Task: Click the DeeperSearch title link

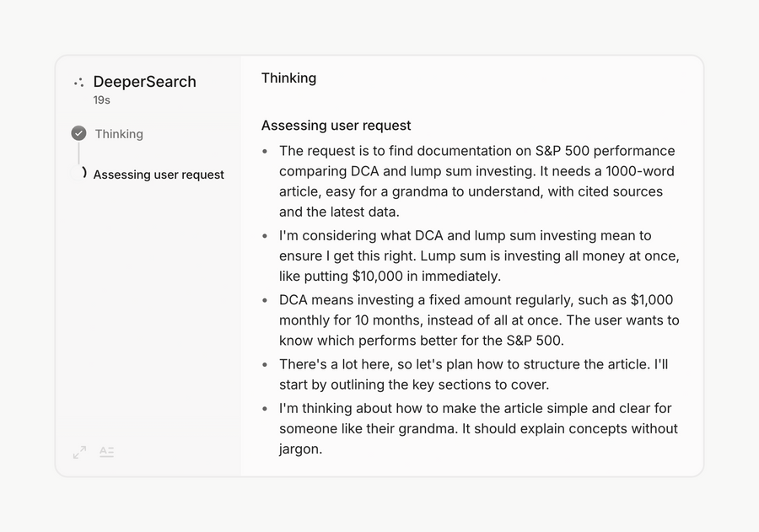Action: [x=144, y=82]
